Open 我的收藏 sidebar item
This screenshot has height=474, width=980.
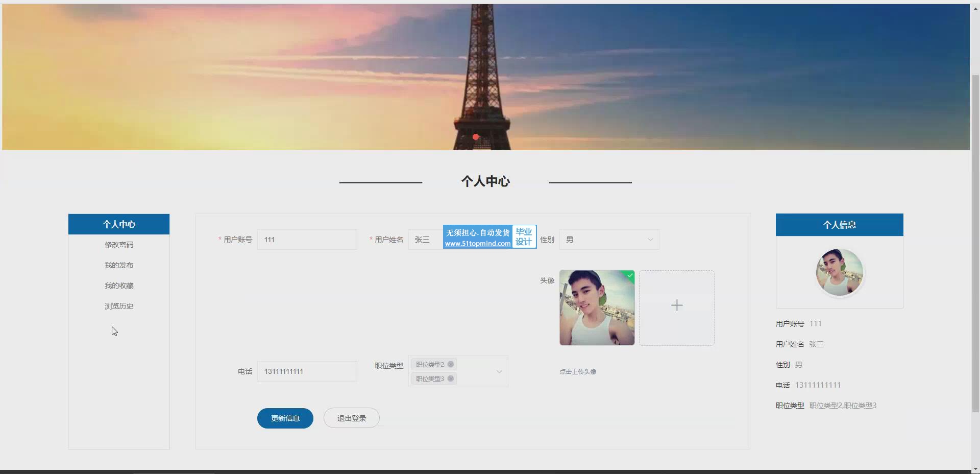coord(119,286)
